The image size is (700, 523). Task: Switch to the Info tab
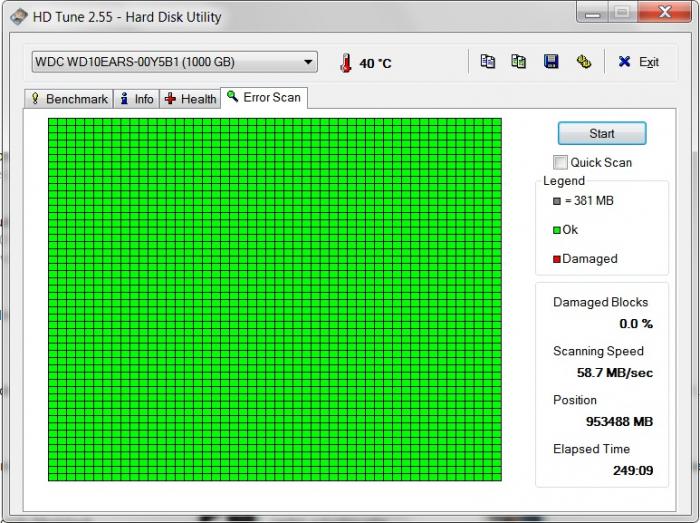pos(137,99)
